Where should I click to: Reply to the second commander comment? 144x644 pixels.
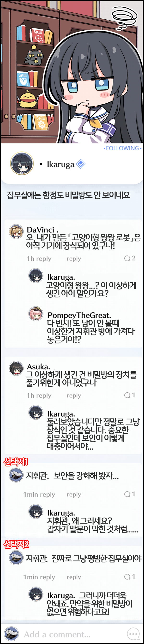(74, 577)
